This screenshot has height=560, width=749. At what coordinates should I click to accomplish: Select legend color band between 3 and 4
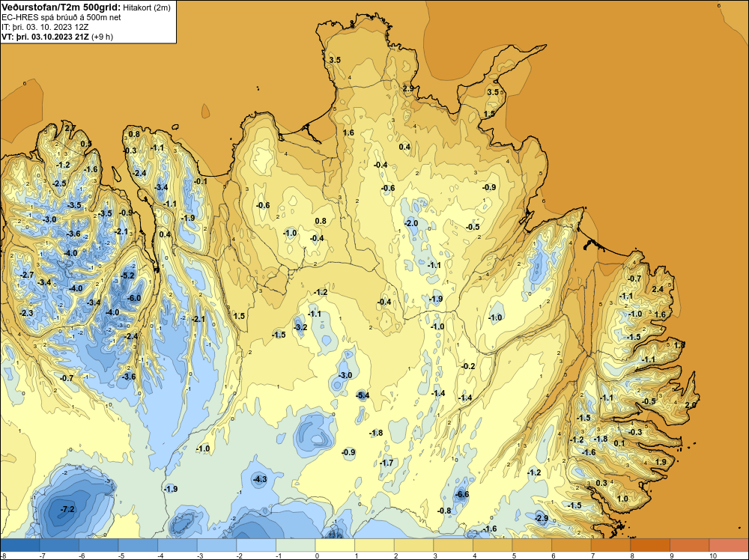point(453,545)
